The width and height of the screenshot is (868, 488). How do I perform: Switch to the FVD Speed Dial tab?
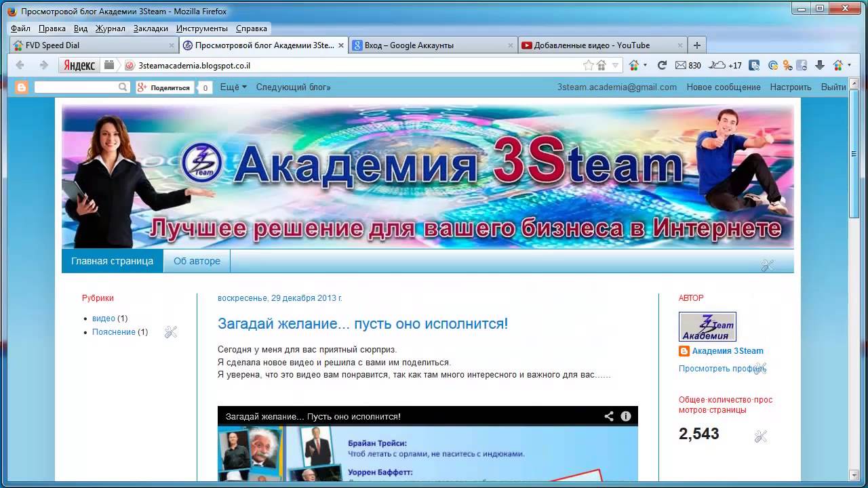(x=94, y=45)
